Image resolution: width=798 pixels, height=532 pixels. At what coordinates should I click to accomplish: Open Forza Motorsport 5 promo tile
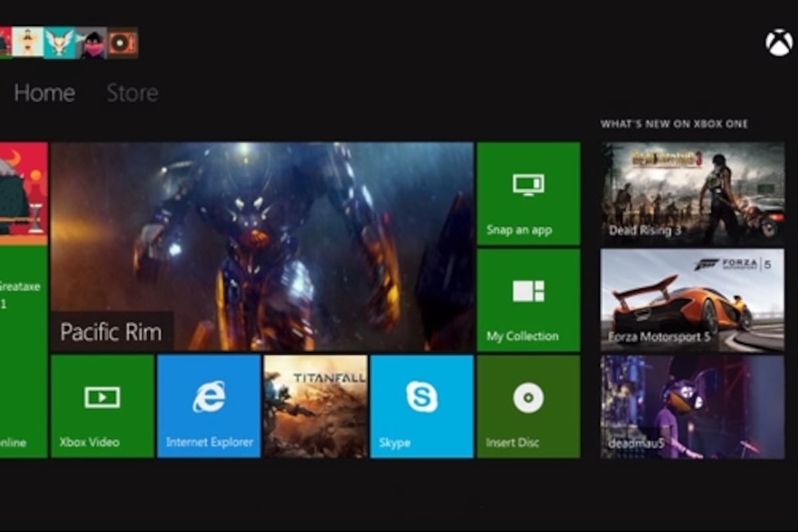coord(692,301)
